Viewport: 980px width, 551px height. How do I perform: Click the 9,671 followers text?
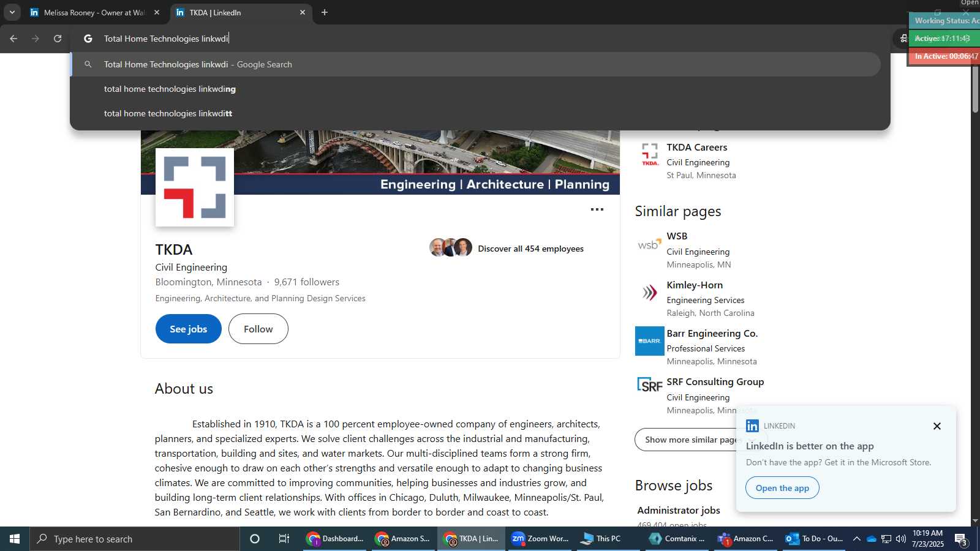pos(307,282)
